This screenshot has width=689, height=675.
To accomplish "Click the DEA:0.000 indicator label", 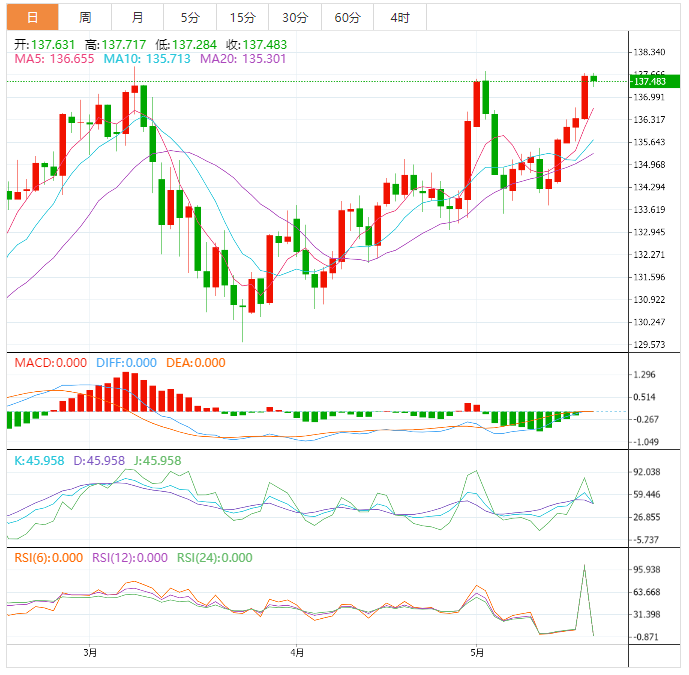I will tap(196, 363).
